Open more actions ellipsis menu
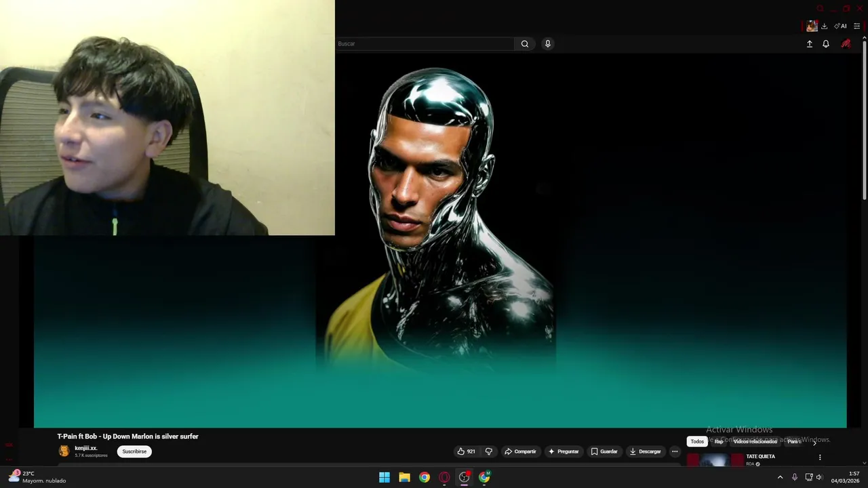 point(675,451)
